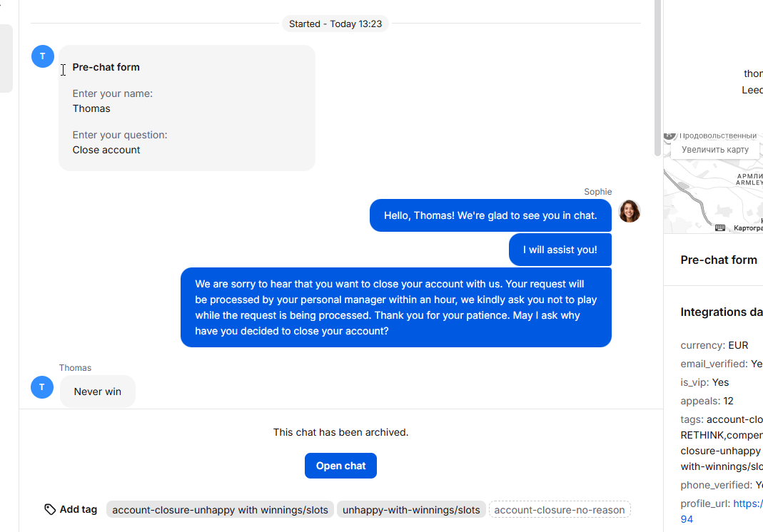
Task: Open the profile_url link
Action: tap(748, 503)
